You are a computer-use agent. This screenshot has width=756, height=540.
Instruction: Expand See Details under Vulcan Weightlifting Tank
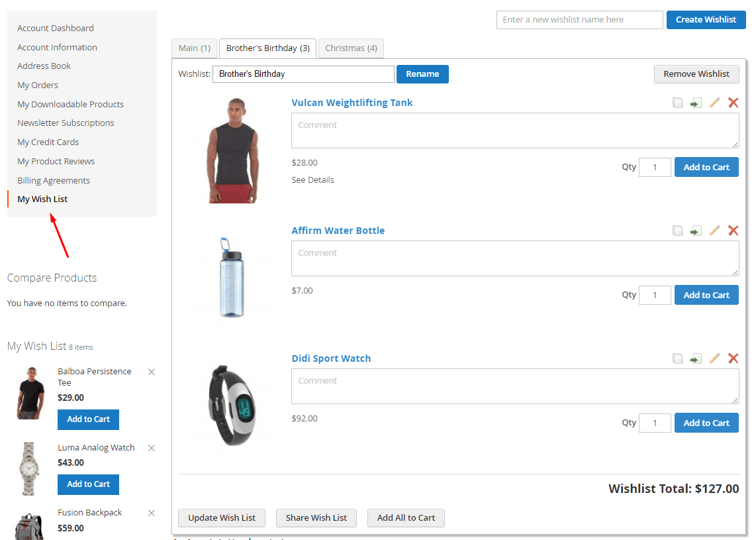(x=312, y=180)
